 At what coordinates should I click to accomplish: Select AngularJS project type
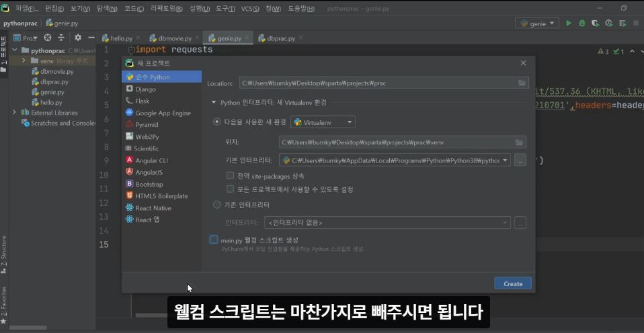click(161, 173)
